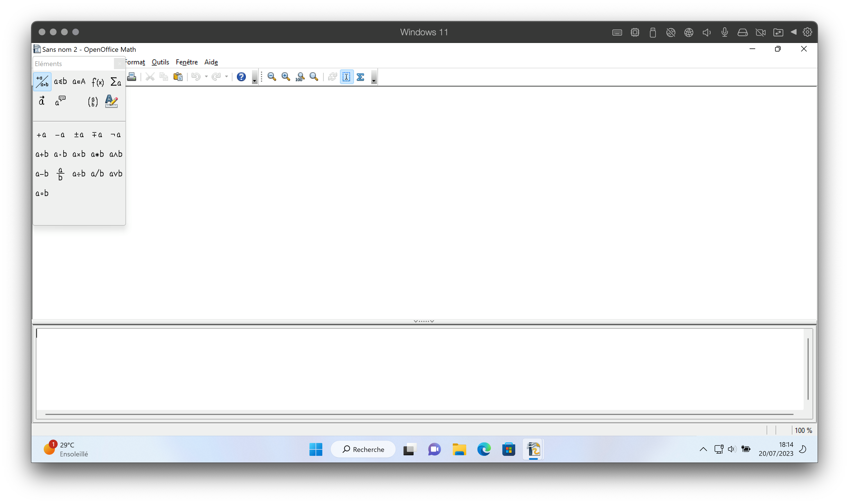Select the Attributes category with vector a
The image size is (849, 504).
(42, 101)
